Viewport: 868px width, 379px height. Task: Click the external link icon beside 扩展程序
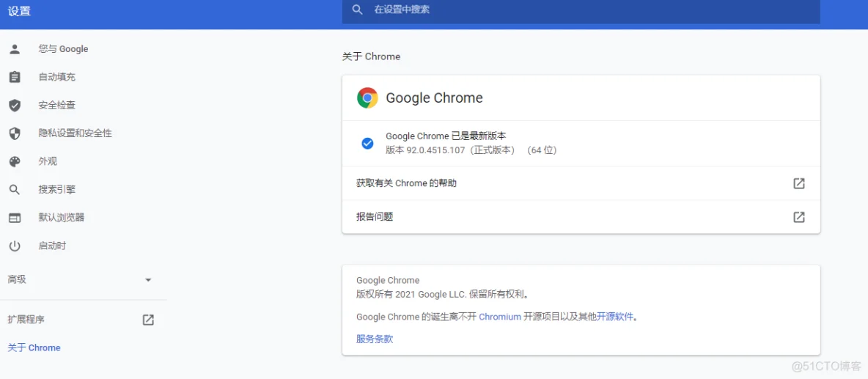148,319
